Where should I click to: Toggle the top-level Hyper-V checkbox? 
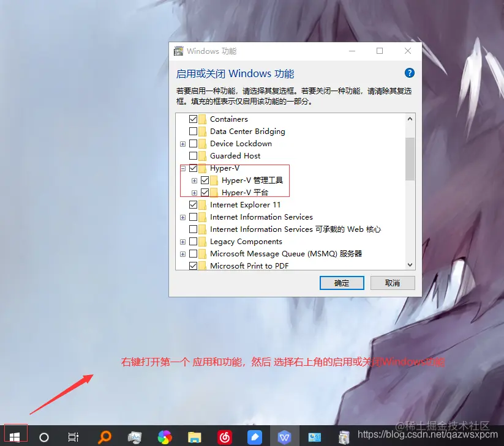click(x=193, y=168)
